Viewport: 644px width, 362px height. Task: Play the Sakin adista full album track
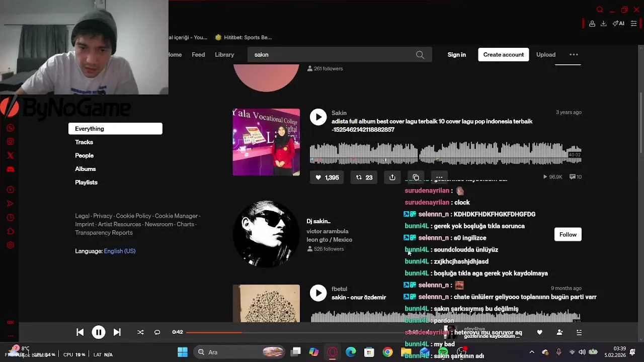point(318,117)
